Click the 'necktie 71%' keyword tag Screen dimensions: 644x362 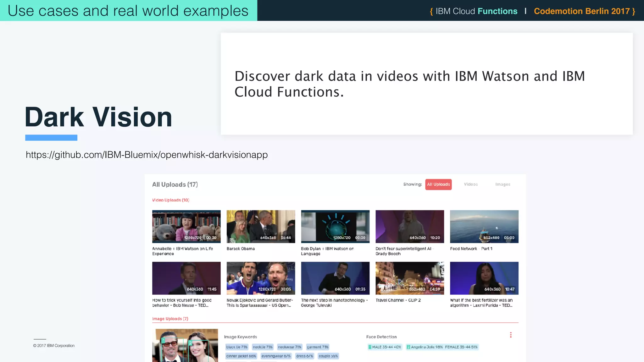point(263,347)
